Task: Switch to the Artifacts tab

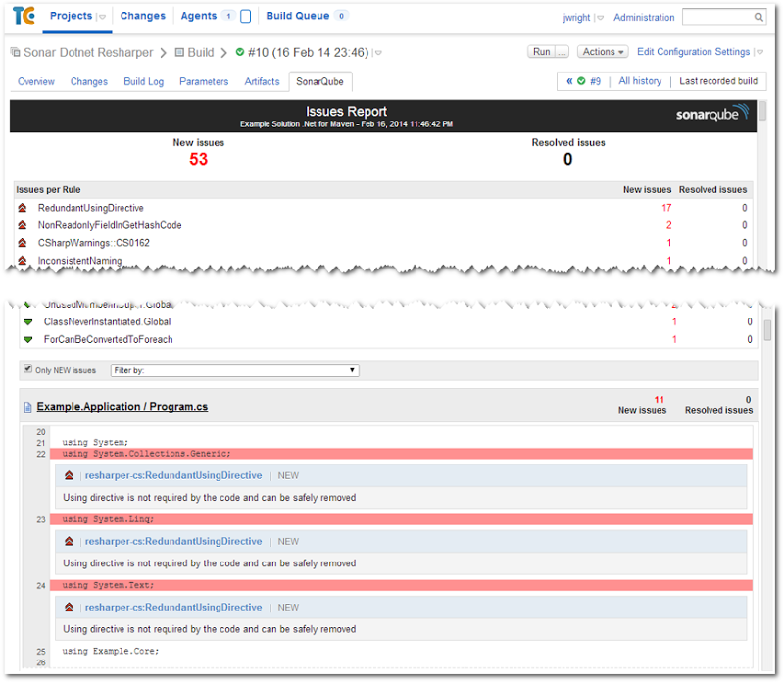Action: point(262,81)
